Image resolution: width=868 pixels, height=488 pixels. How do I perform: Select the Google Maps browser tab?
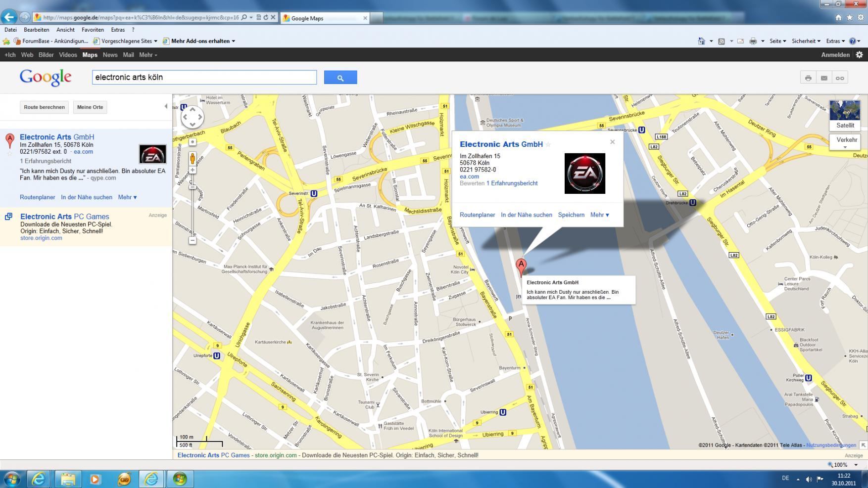[325, 18]
